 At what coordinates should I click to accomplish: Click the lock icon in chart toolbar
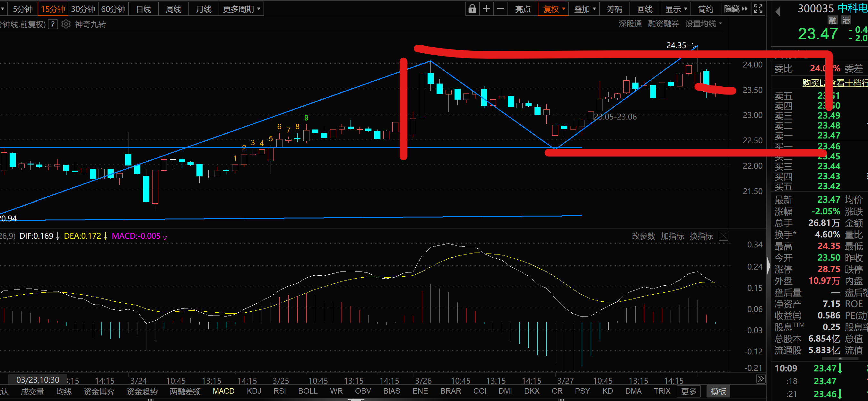(472, 9)
